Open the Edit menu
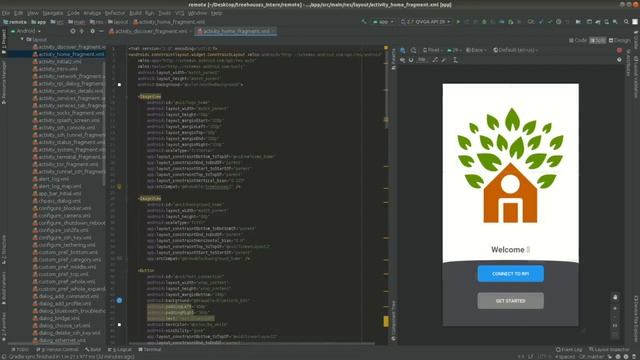This screenshot has height=360, width=640. point(19,13)
